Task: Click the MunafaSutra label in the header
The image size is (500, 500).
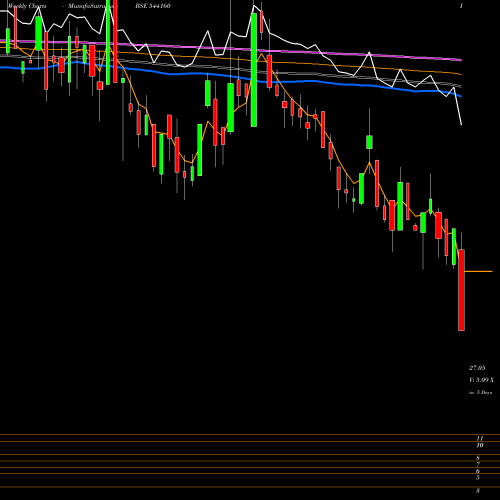Action: [93, 6]
